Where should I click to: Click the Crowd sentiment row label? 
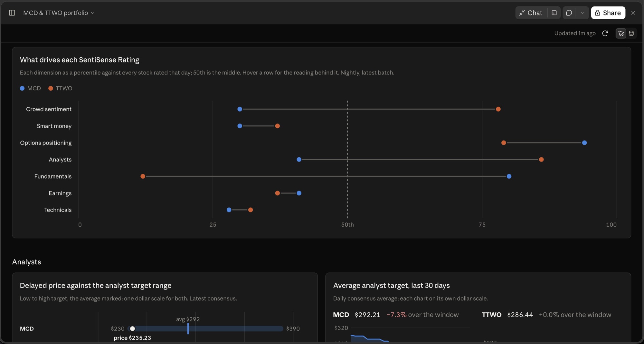coord(49,109)
